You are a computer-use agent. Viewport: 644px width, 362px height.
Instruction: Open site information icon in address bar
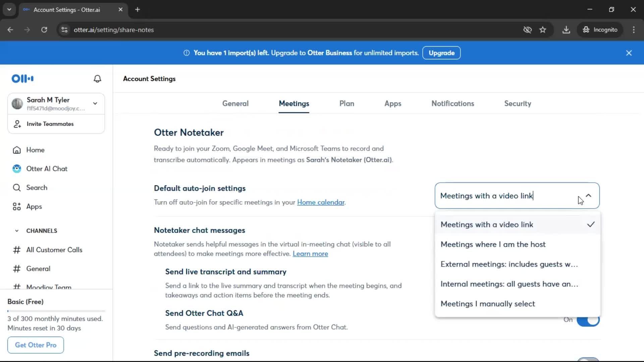64,30
